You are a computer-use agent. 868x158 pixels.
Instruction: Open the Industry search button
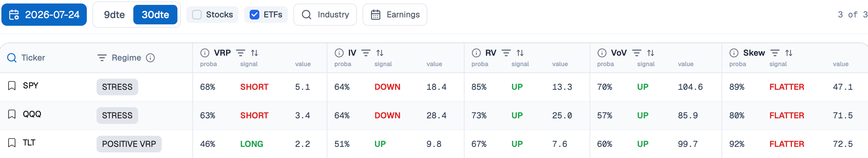click(x=325, y=15)
